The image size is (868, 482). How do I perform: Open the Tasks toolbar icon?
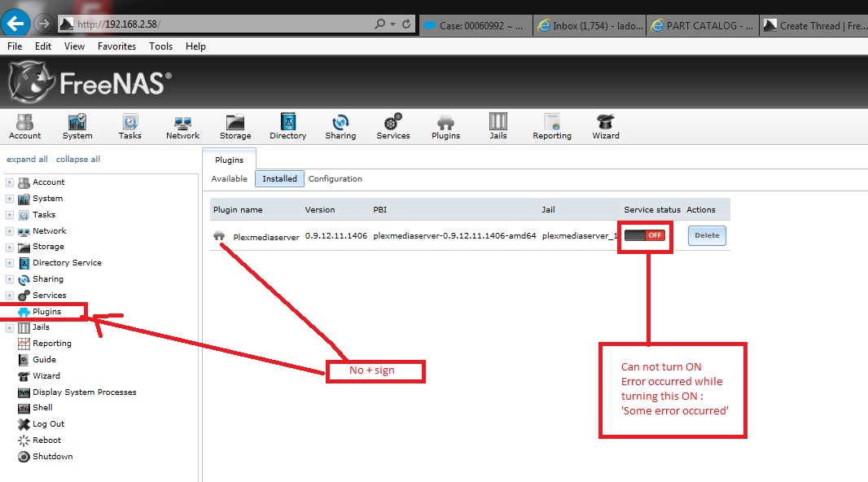click(x=129, y=127)
